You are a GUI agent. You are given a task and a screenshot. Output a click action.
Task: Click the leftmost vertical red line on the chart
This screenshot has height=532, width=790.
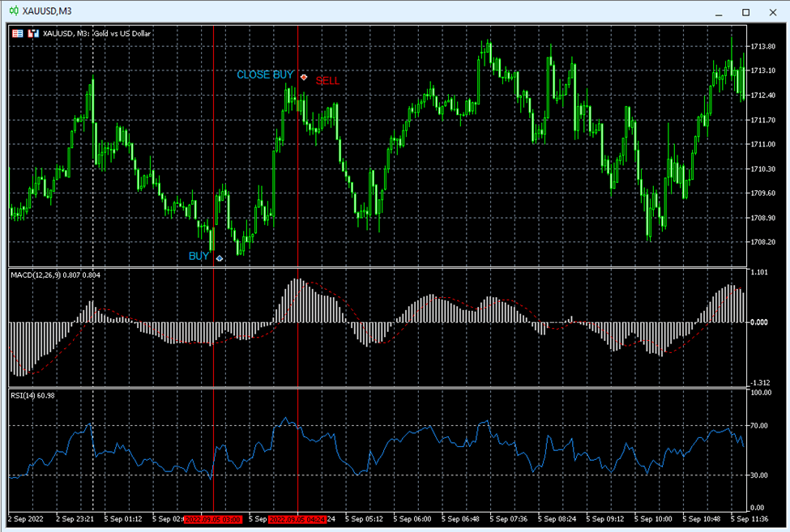[215, 162]
